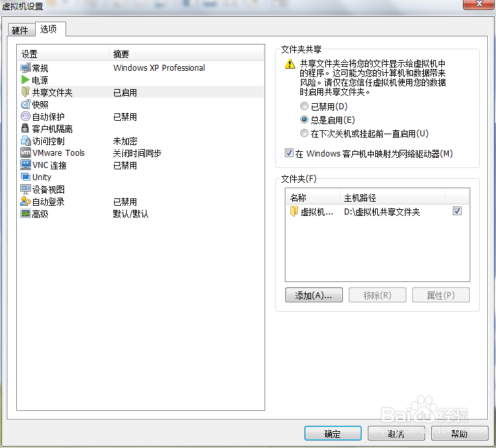Select the 已禁用(D) radio button
The width and height of the screenshot is (496, 448).
(x=304, y=106)
